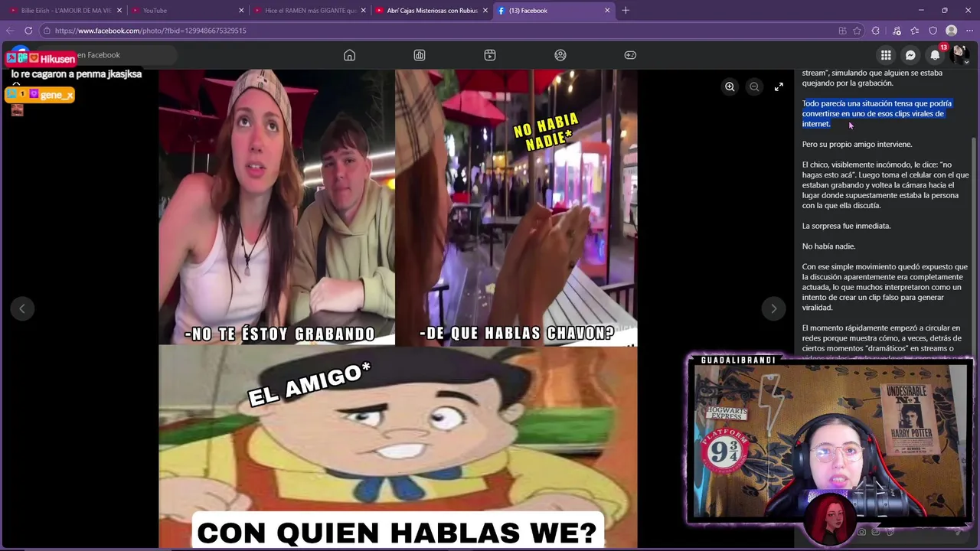Go to the next photo arrow
Screen dimensions: 980x551
773,308
